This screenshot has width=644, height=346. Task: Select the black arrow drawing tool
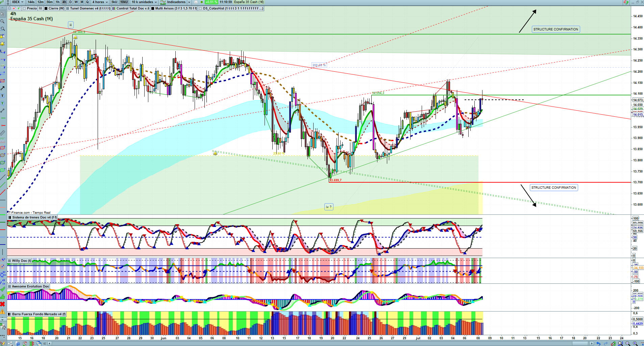2,88
